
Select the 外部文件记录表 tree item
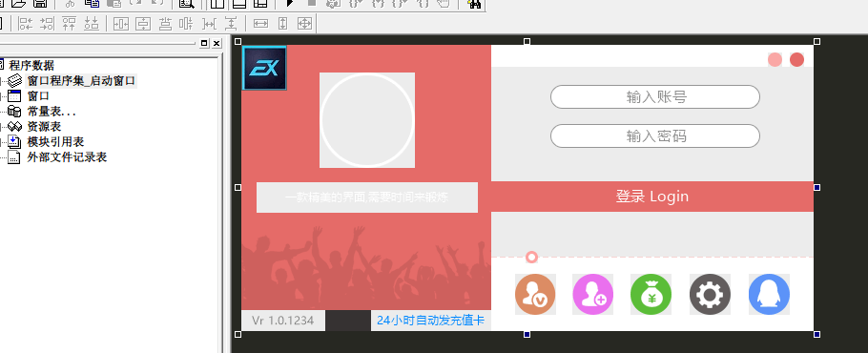[x=67, y=157]
